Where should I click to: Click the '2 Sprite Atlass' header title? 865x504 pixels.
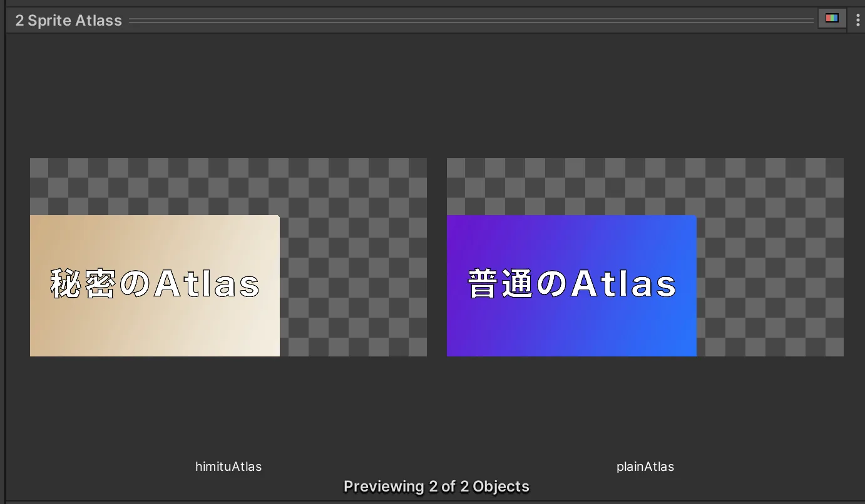(68, 19)
